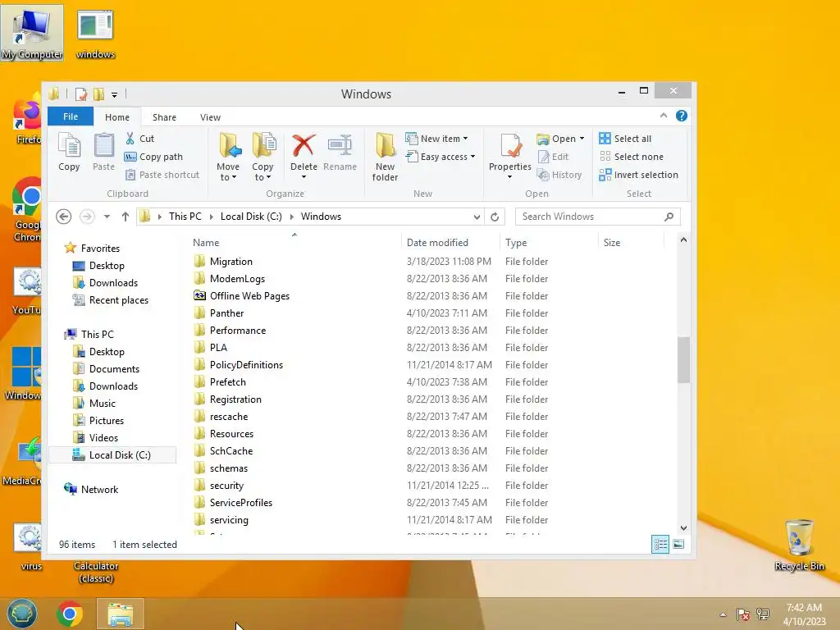This screenshot has width=840, height=630.
Task: Go back with the Back arrow
Action: 63,217
